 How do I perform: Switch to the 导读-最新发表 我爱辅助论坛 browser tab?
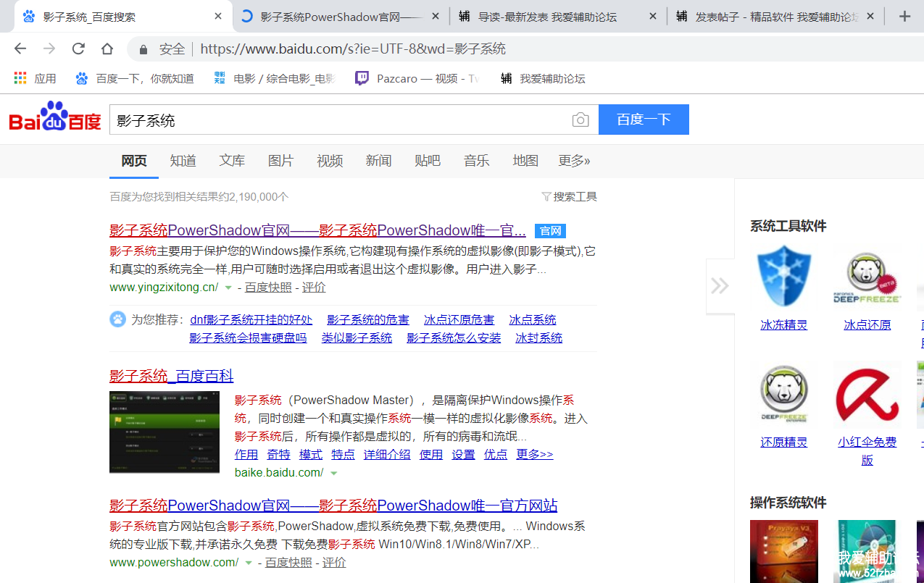(558, 17)
